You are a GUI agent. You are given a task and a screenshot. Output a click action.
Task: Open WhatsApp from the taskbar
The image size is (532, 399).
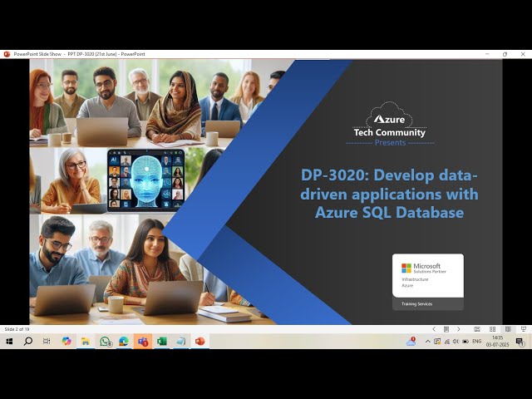tap(105, 342)
